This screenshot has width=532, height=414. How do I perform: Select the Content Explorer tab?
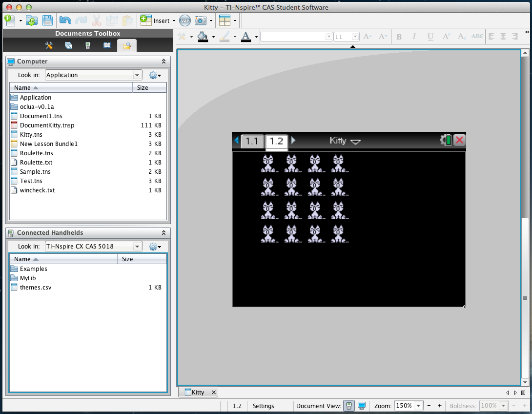pyautogui.click(x=126, y=46)
